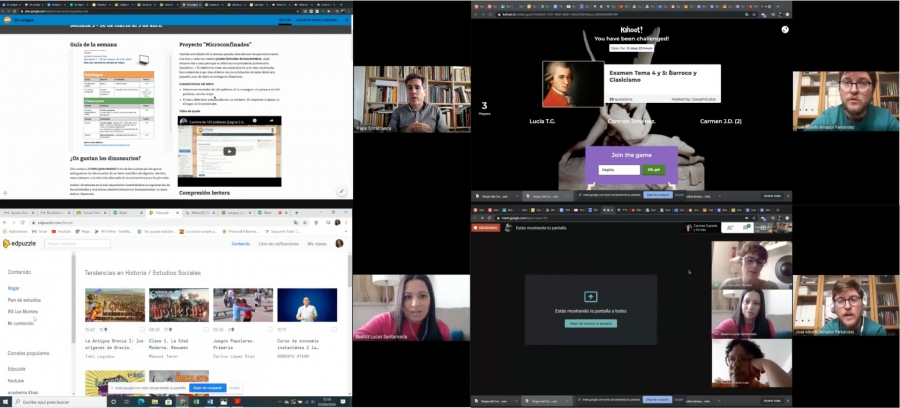Open the Cortana circle on the taskbar
This screenshot has width=900, height=408.
click(x=113, y=402)
